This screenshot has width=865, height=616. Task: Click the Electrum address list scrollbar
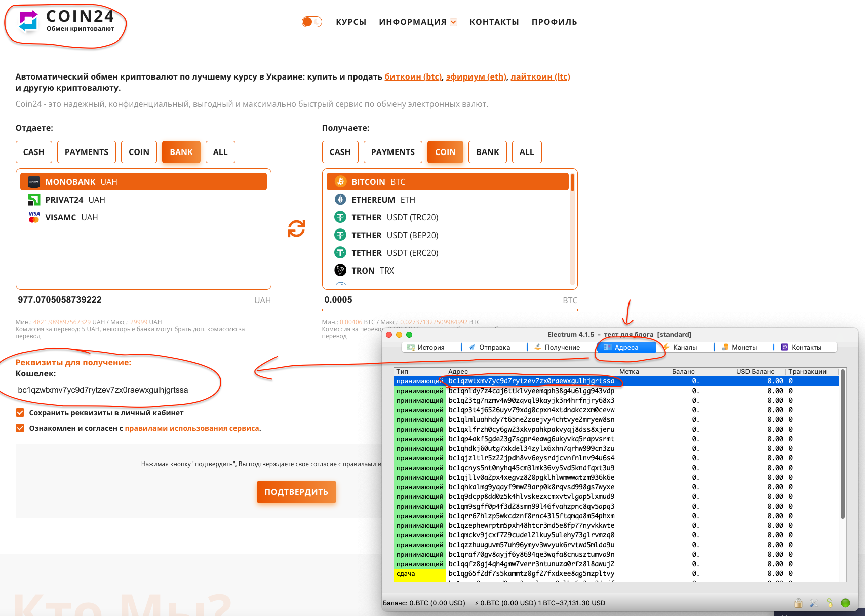[x=843, y=446]
